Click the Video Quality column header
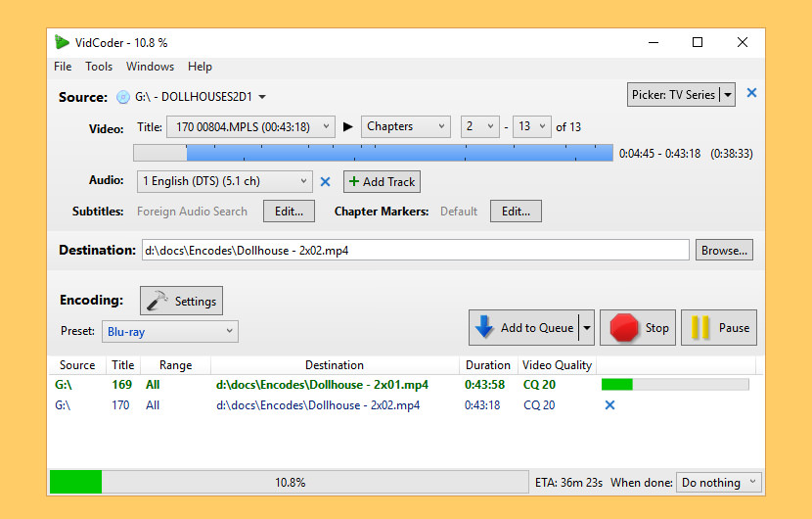This screenshot has width=812, height=519. (x=557, y=365)
